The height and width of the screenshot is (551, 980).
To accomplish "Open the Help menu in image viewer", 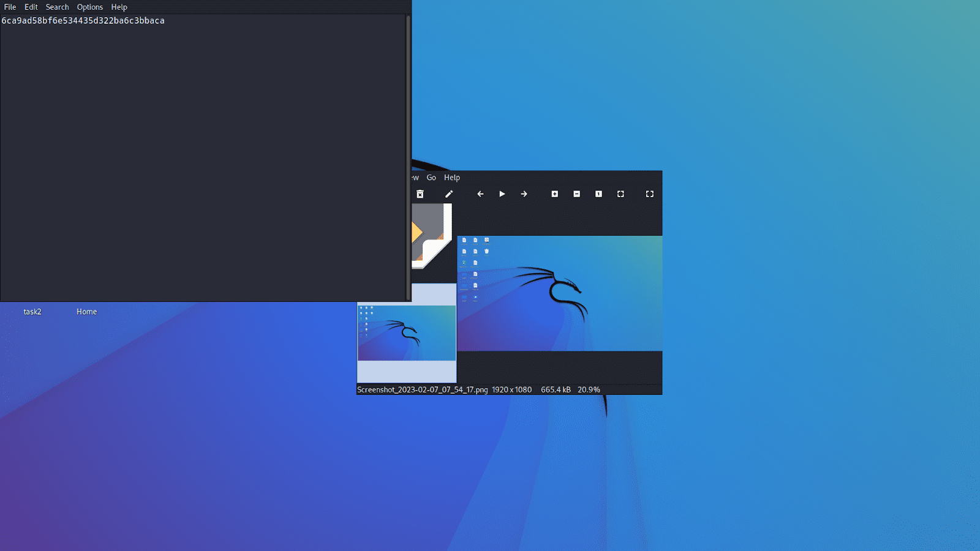I will click(x=452, y=178).
